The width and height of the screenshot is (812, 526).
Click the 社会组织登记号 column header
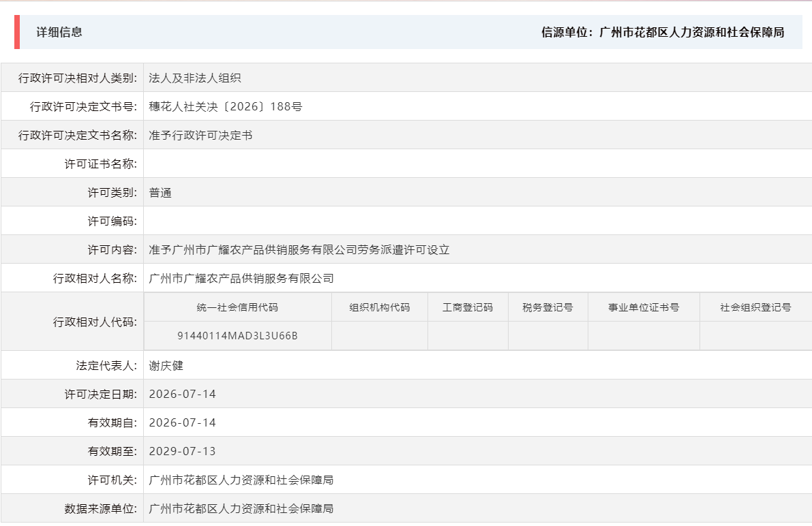click(x=755, y=307)
